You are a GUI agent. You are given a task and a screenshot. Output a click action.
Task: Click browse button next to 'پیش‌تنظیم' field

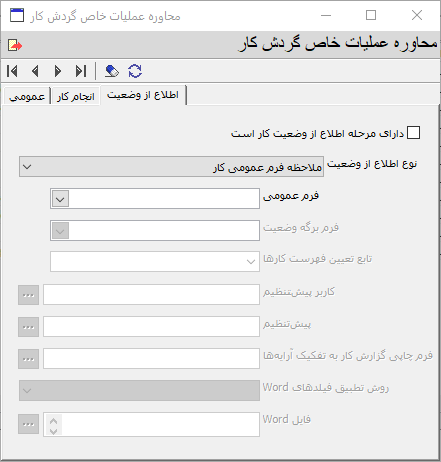pos(28,327)
